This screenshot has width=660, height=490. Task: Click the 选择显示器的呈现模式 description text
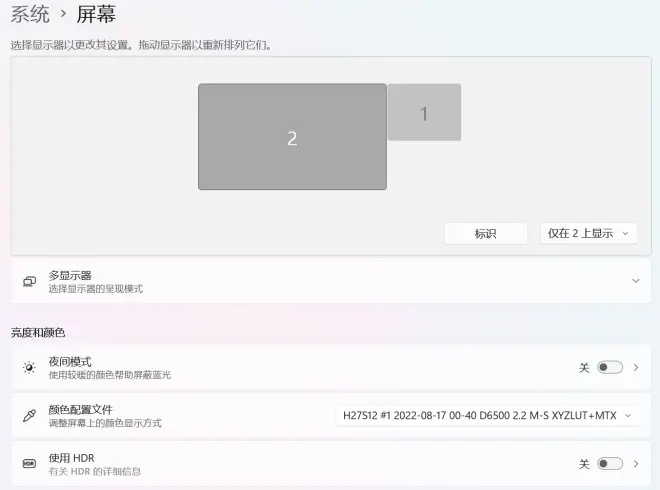96,289
